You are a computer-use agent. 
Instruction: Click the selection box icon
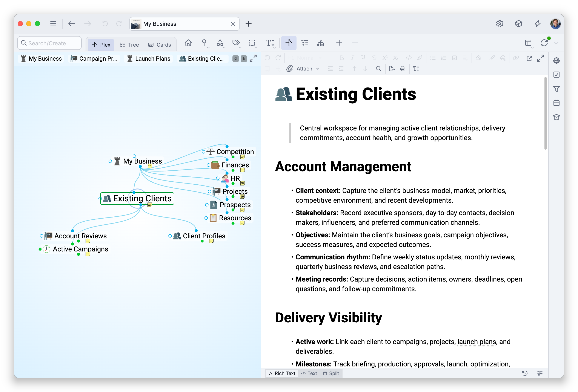pyautogui.click(x=252, y=43)
